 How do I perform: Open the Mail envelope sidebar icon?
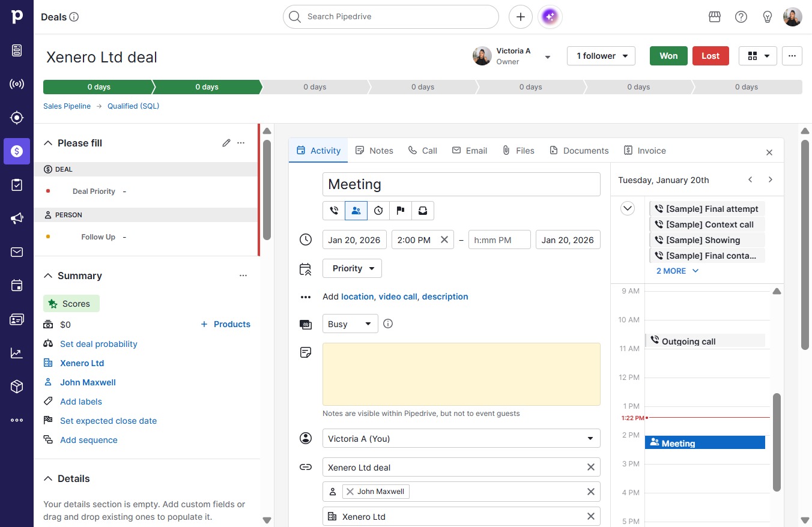(17, 252)
